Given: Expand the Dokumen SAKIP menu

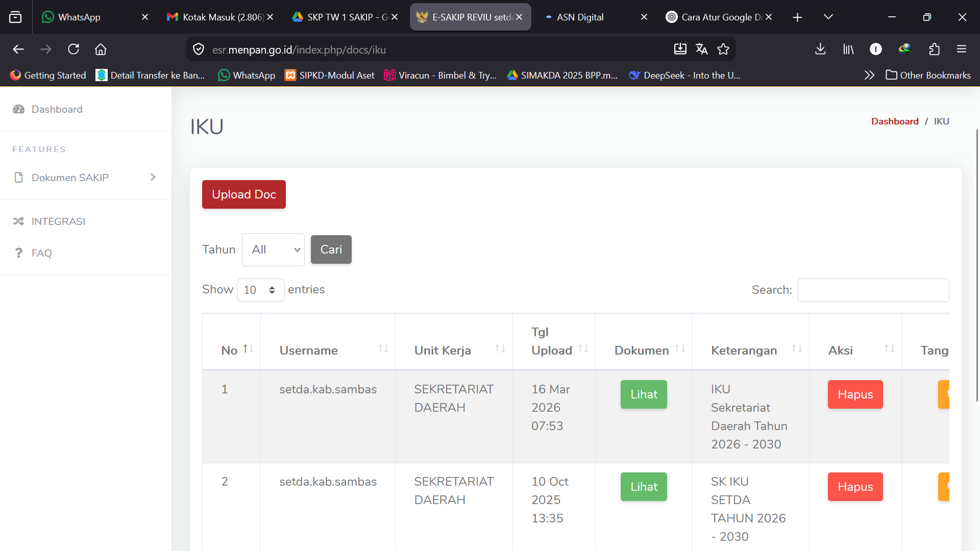Looking at the screenshot, I should point(86,178).
